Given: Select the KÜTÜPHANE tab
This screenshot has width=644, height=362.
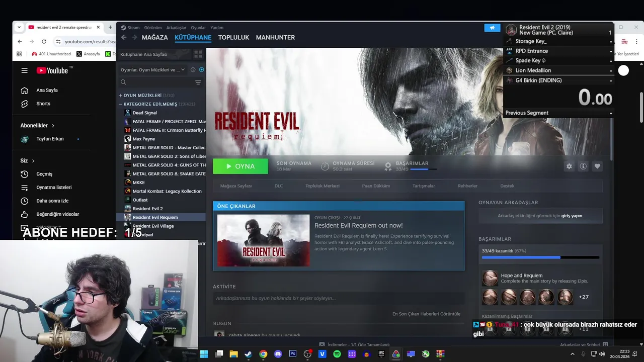Looking at the screenshot, I should point(193,37).
